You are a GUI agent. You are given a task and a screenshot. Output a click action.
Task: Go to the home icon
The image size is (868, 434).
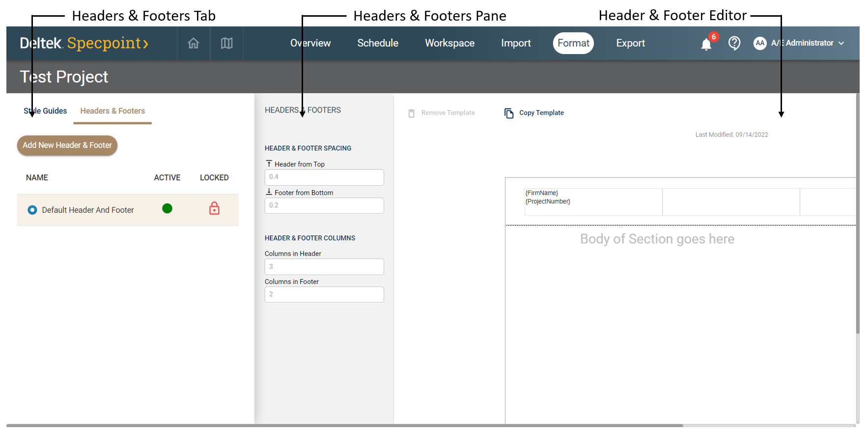click(x=194, y=43)
